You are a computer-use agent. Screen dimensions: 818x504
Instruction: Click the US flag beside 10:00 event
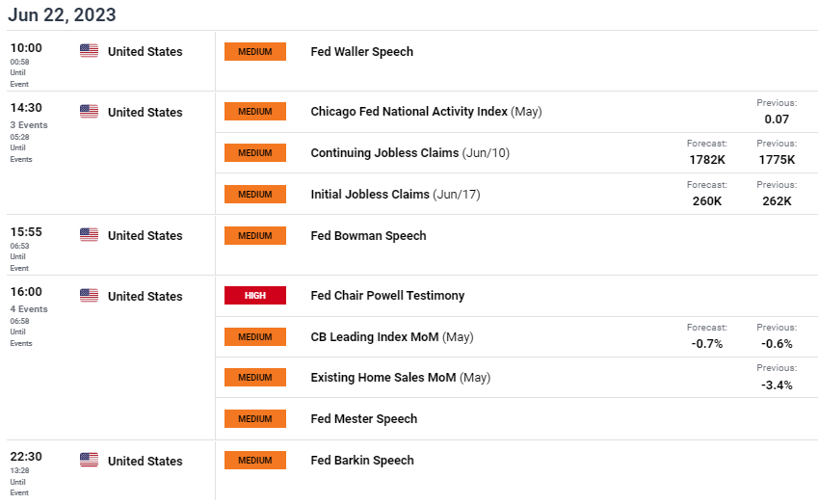(x=89, y=51)
